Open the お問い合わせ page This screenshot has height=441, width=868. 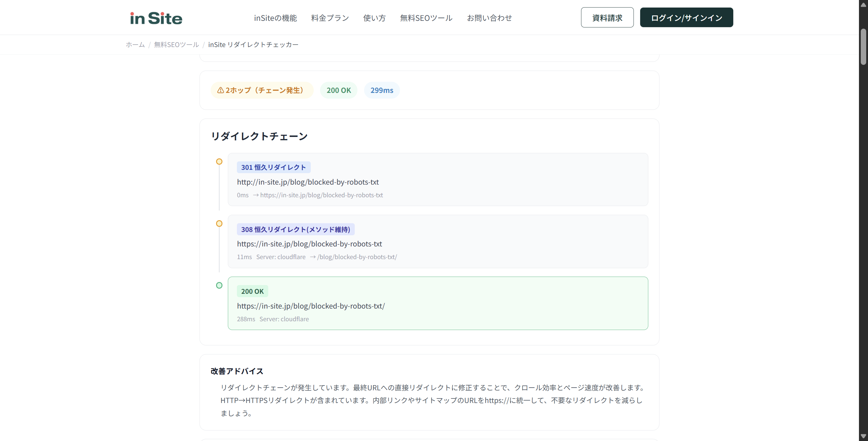coord(489,18)
